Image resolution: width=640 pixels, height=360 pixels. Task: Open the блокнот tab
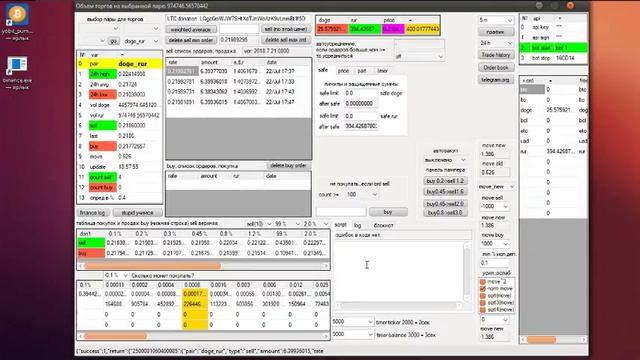click(383, 225)
